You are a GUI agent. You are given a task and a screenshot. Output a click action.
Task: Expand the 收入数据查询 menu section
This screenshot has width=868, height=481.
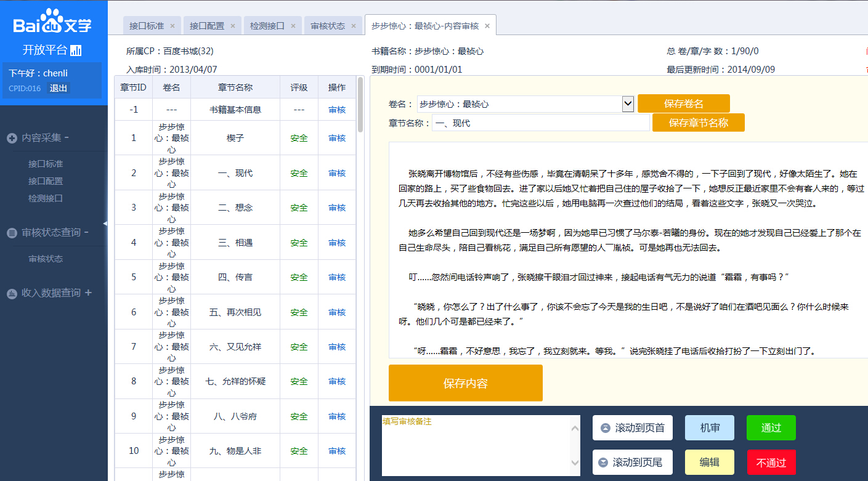tap(88, 293)
